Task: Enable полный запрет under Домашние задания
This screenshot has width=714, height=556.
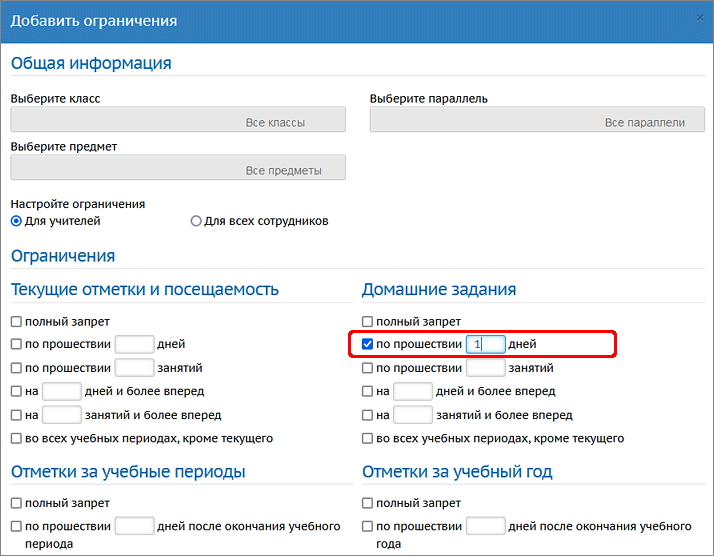Action: click(x=367, y=322)
